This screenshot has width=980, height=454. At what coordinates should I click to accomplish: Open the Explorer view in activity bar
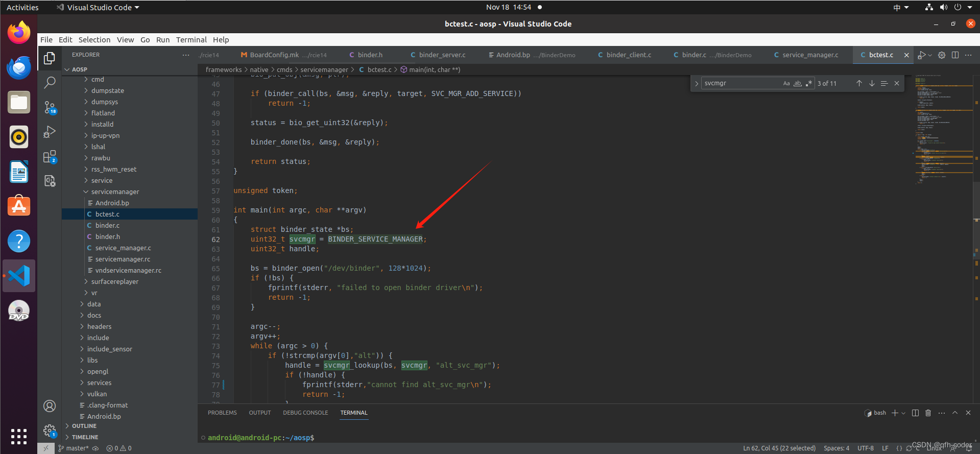point(50,58)
